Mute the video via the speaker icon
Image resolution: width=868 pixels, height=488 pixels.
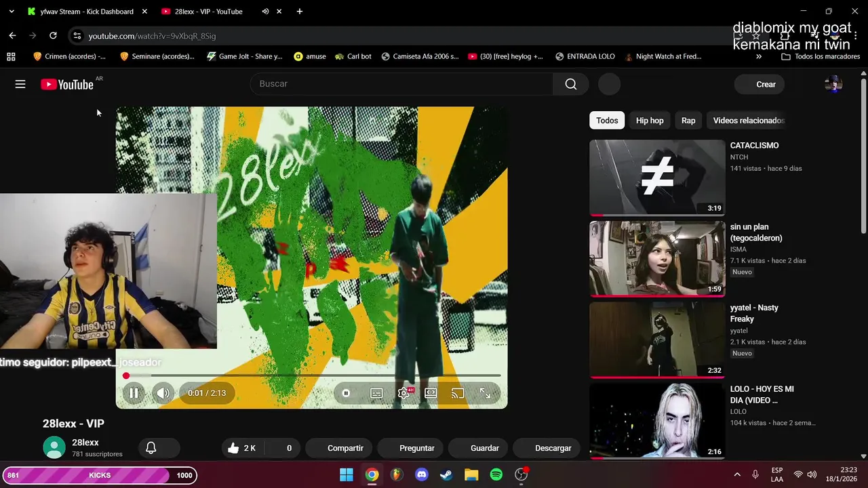tap(163, 393)
